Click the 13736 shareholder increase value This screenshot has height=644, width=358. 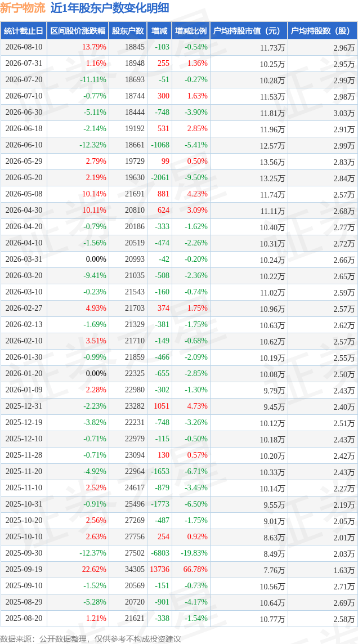pos(159,569)
